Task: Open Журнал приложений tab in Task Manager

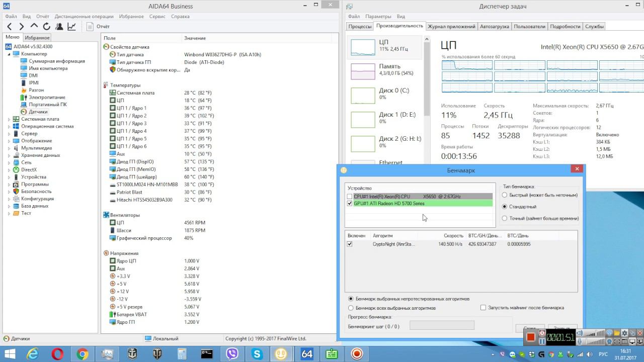Action: point(451,26)
